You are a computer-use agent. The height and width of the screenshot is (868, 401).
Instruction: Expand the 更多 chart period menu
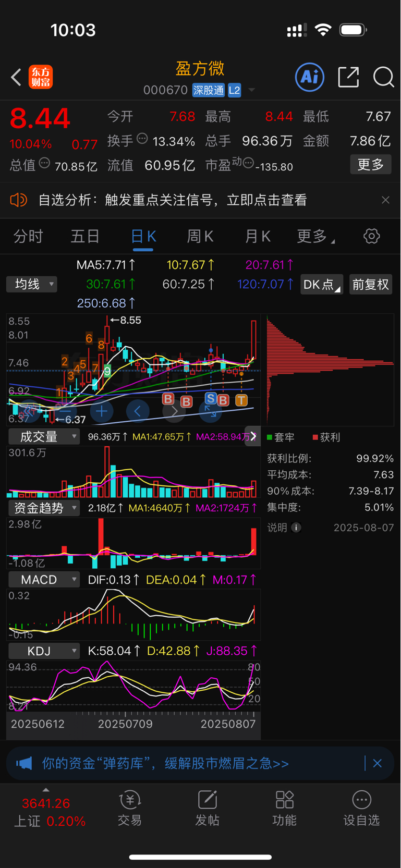tap(316, 236)
